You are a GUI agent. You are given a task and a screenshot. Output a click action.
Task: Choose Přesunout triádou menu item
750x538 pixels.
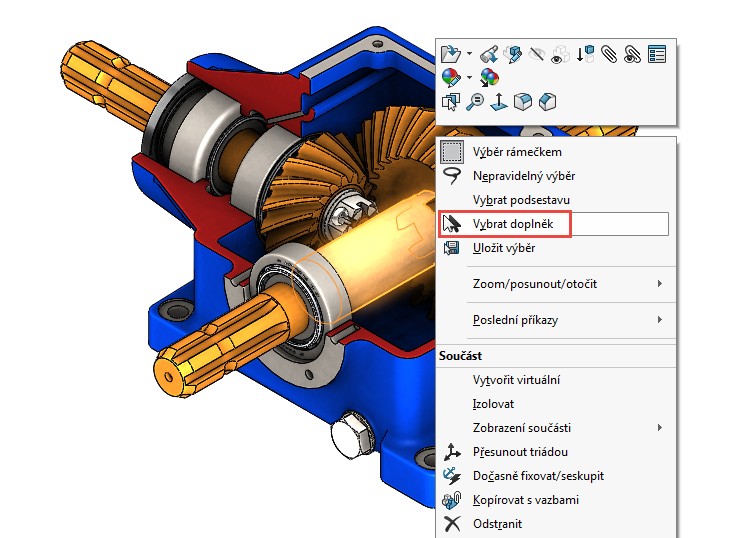(x=557, y=452)
